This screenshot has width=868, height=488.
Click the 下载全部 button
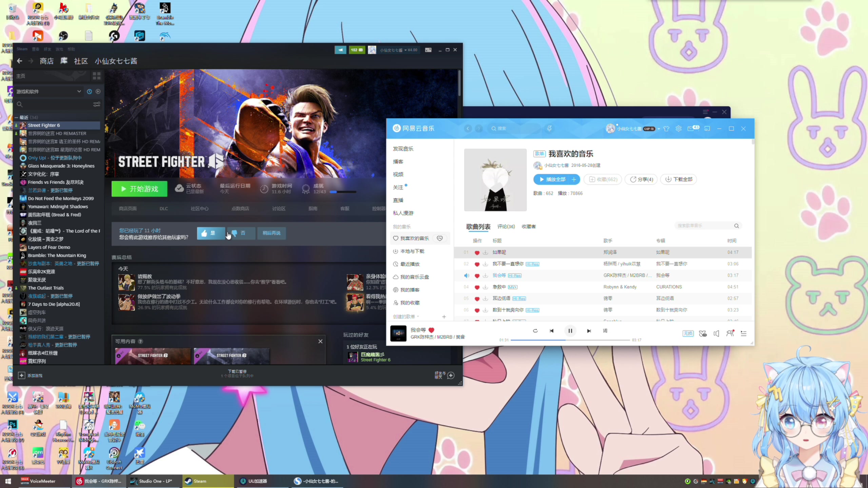(678, 179)
